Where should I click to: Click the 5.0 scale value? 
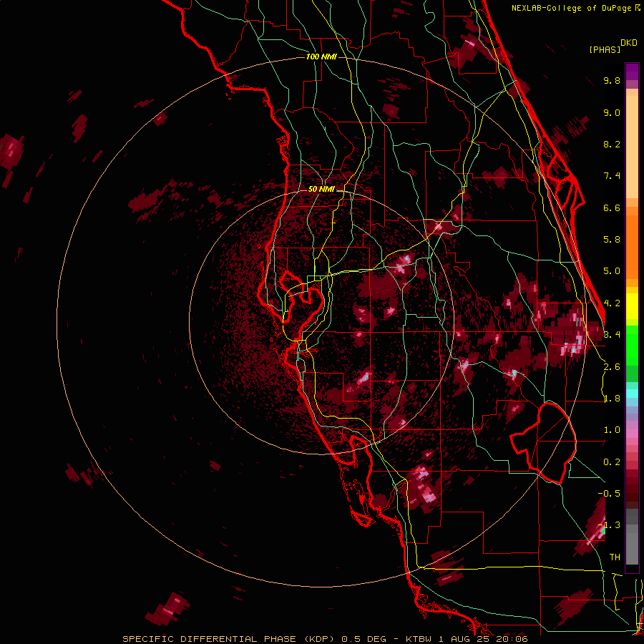[x=612, y=271]
